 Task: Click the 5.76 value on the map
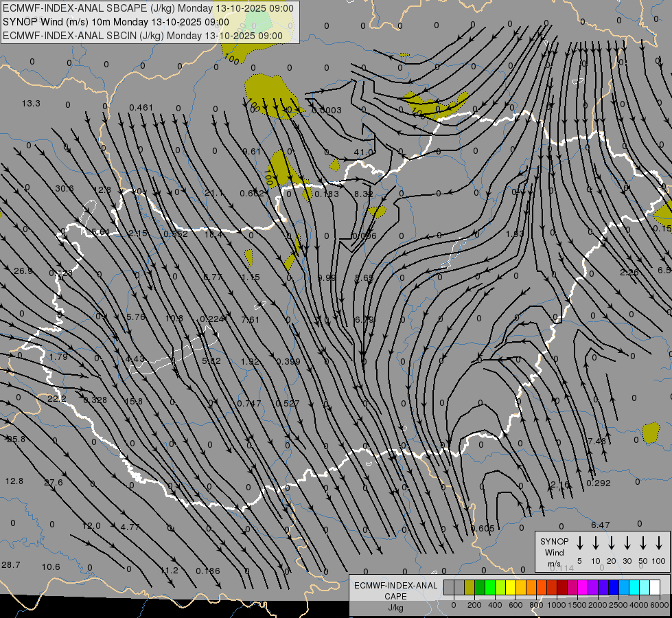137,317
